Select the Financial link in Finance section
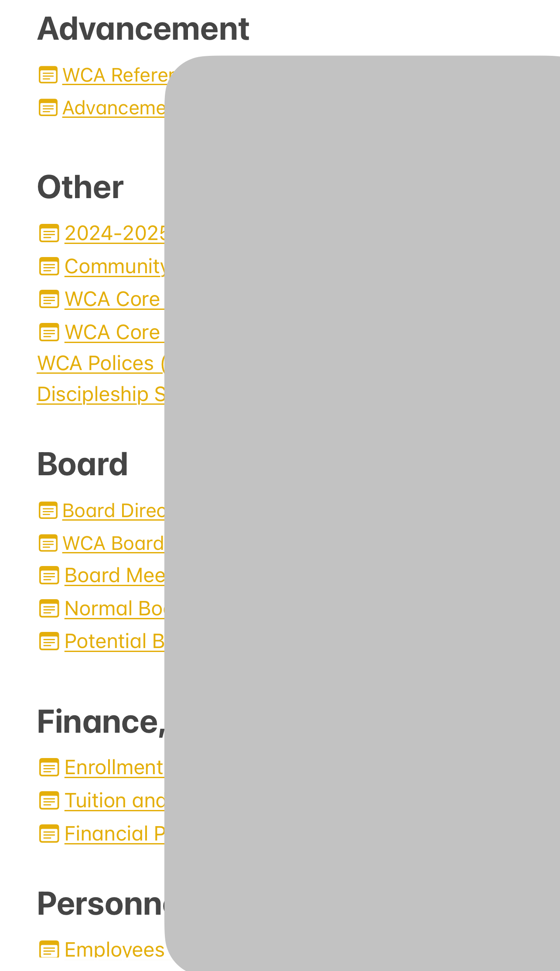The width and height of the screenshot is (560, 971). [114, 834]
